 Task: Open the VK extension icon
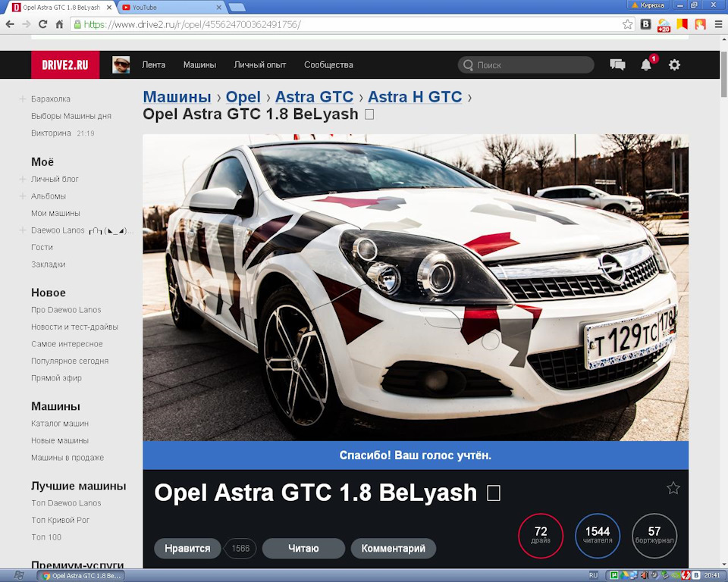click(x=645, y=24)
